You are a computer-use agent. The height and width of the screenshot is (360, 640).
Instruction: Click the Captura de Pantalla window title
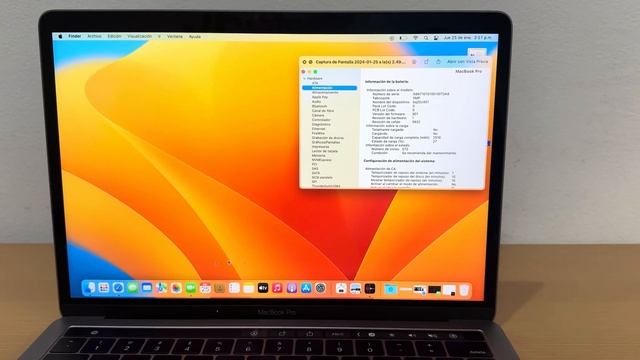[x=361, y=62]
